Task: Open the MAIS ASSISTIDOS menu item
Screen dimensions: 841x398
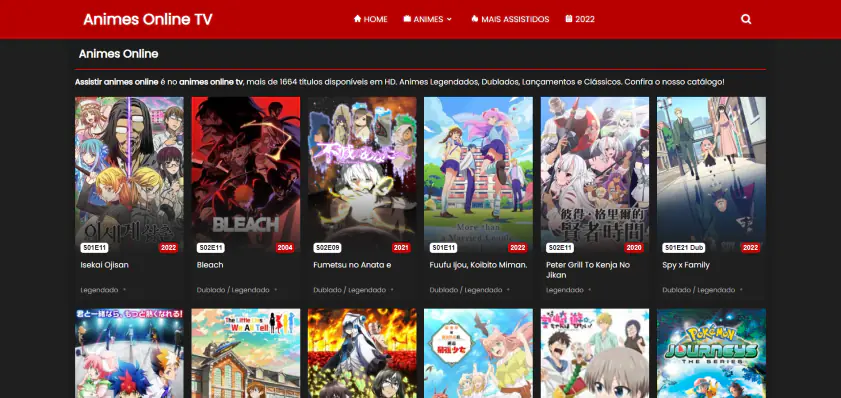Action: coord(510,19)
